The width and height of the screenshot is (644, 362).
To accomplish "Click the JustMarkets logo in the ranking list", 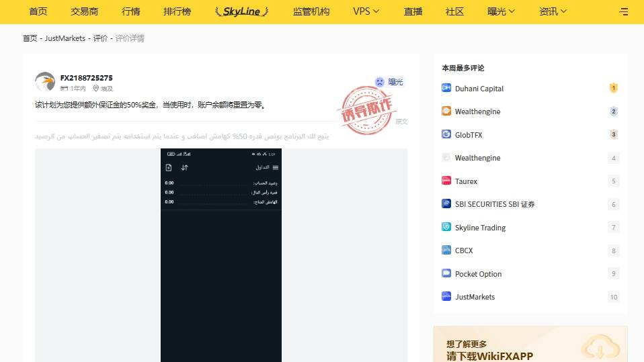I will point(446,296).
